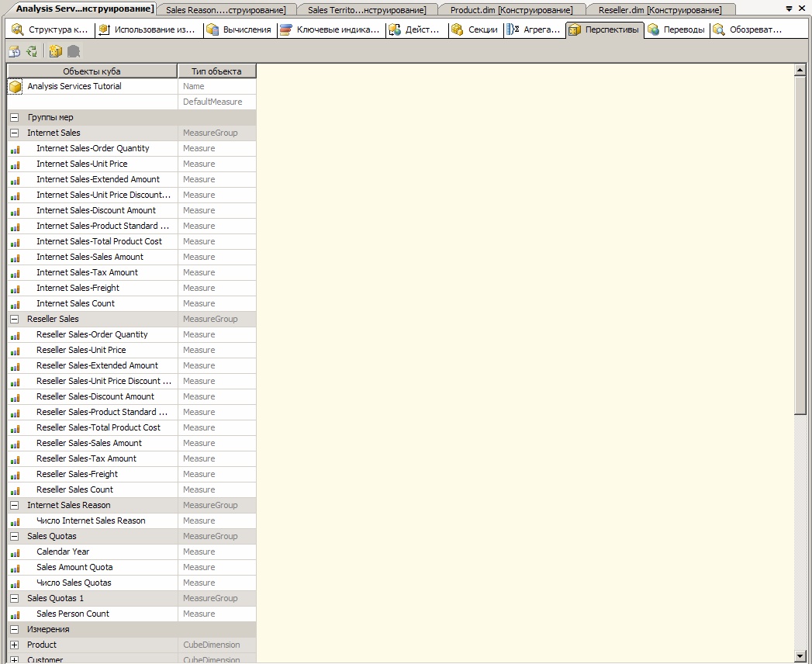This screenshot has width=812, height=664.
Task: Collapse the Группы мер section
Action: click(x=15, y=118)
